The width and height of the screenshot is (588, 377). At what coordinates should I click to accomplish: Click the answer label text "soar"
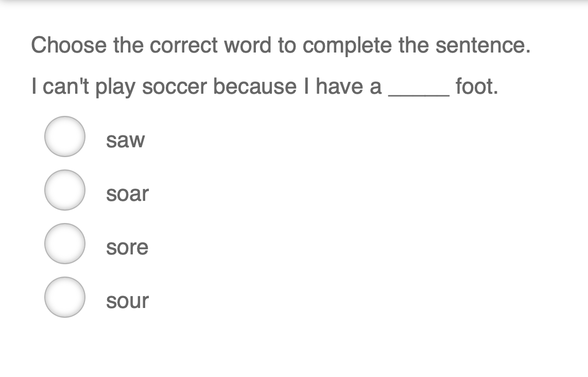tap(127, 194)
